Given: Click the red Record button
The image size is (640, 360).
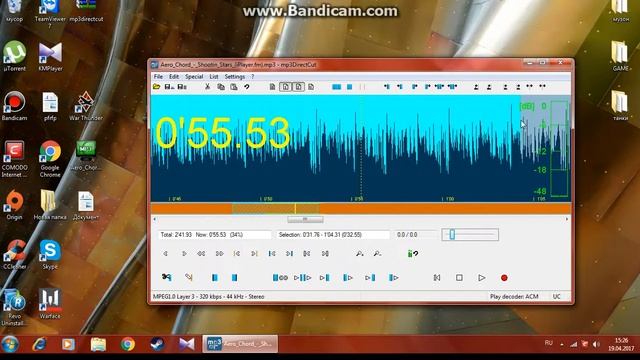Looking at the screenshot, I should pos(504,278).
